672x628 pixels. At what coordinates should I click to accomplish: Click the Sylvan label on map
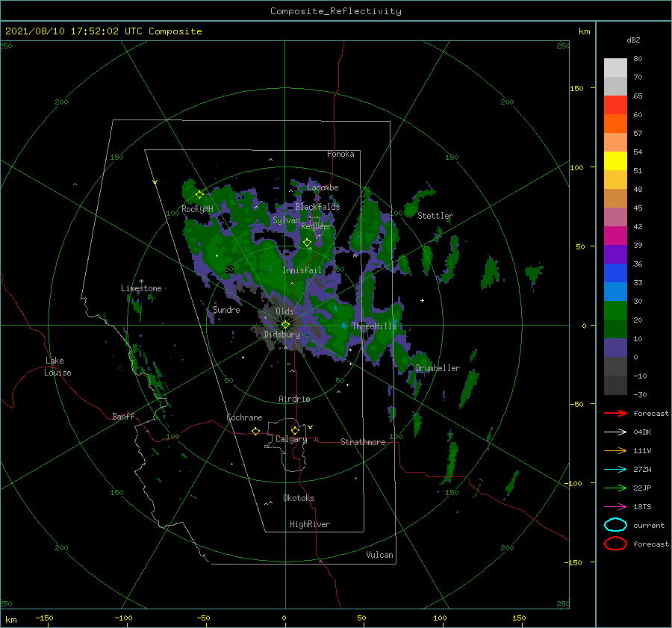click(x=286, y=220)
